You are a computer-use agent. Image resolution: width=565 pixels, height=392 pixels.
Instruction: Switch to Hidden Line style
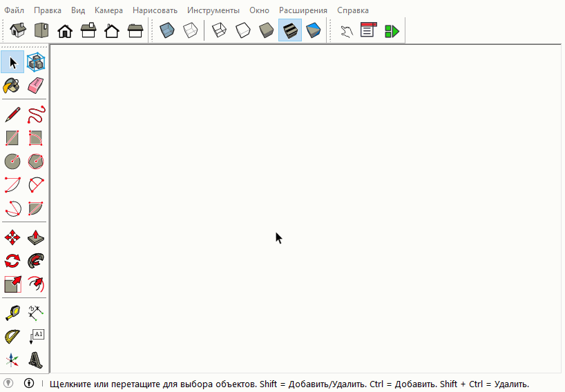(243, 30)
